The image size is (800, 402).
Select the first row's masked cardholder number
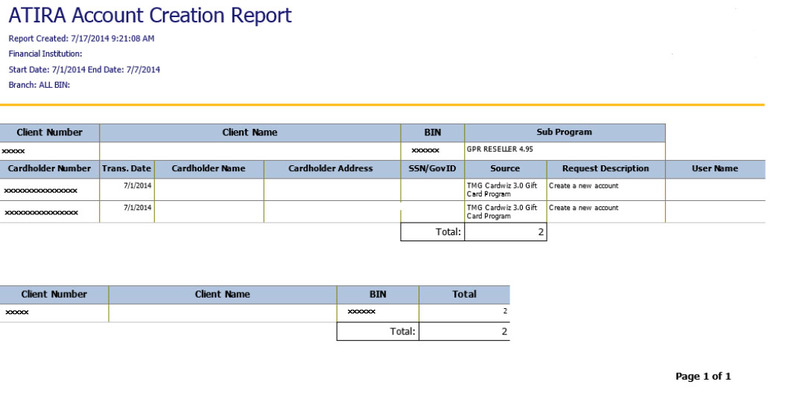click(x=41, y=188)
